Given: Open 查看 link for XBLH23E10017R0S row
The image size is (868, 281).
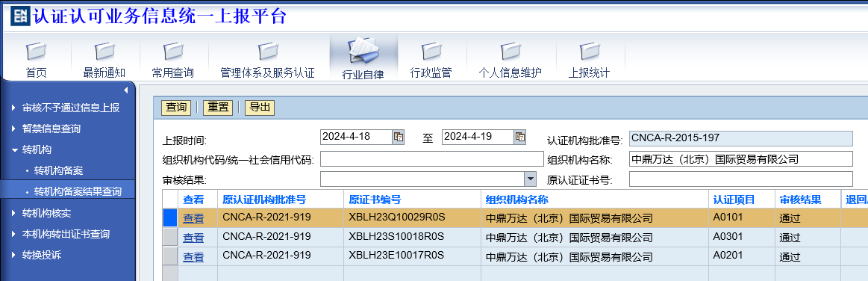Looking at the screenshot, I should (193, 258).
